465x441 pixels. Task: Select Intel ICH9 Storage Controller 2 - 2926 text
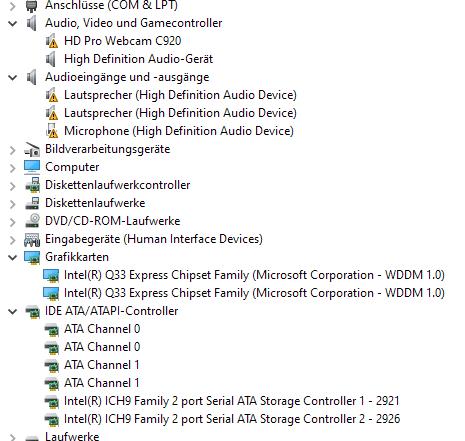point(232,419)
